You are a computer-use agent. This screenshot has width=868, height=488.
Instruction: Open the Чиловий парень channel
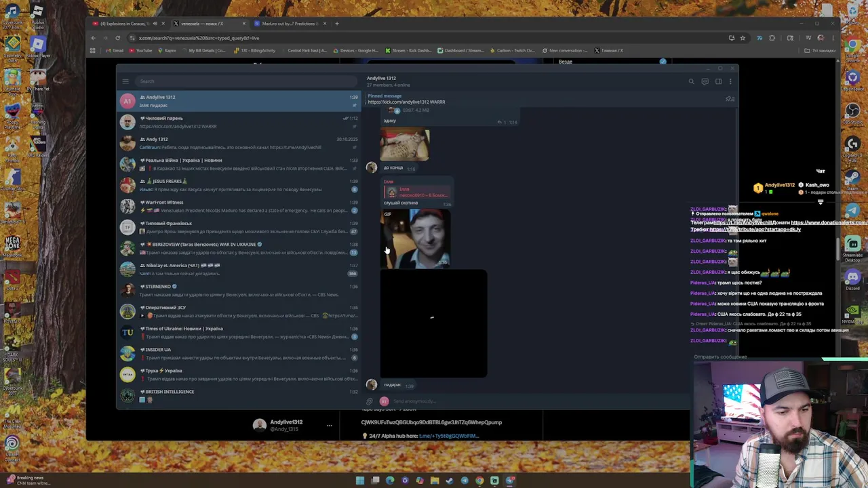239,122
